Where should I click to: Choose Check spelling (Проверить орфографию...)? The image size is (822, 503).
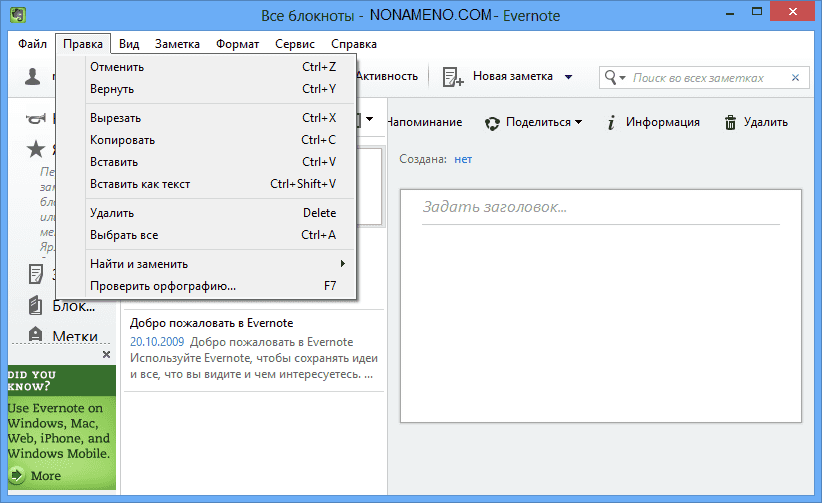pos(163,286)
